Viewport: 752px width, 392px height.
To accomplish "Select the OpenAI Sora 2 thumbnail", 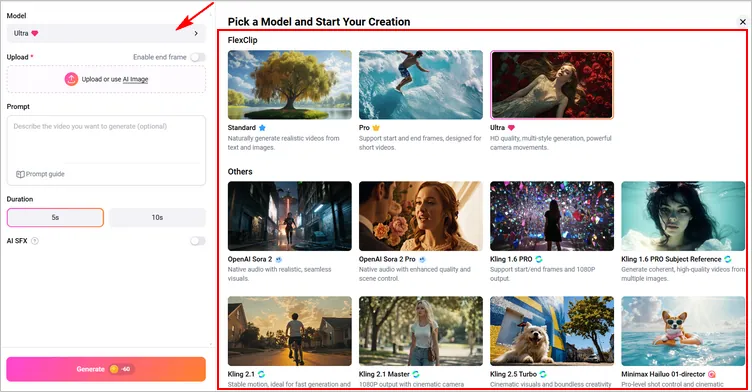I will (x=290, y=216).
